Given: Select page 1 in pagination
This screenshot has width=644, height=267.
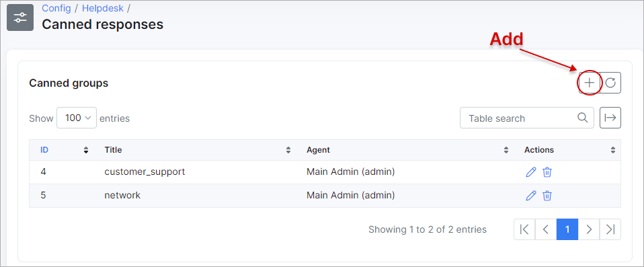Looking at the screenshot, I should (x=567, y=229).
